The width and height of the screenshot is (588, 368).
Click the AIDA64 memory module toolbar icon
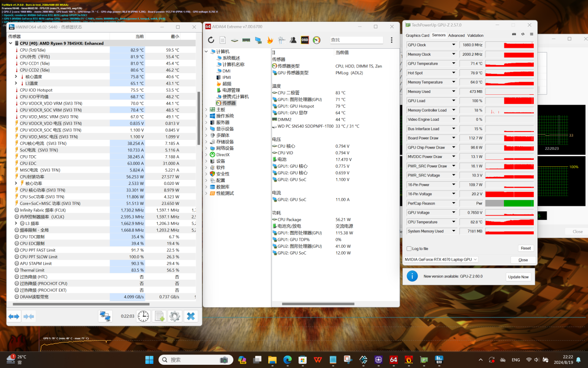pyautogui.click(x=246, y=40)
